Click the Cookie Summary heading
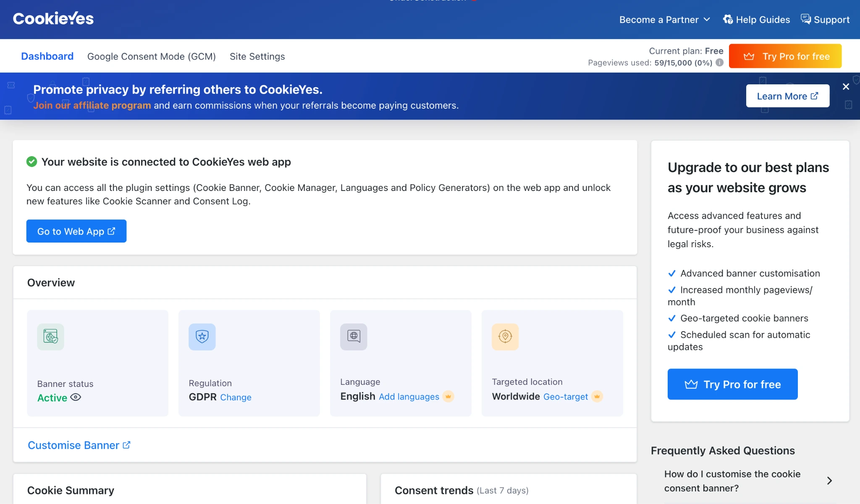The height and width of the screenshot is (504, 860). coord(71,490)
